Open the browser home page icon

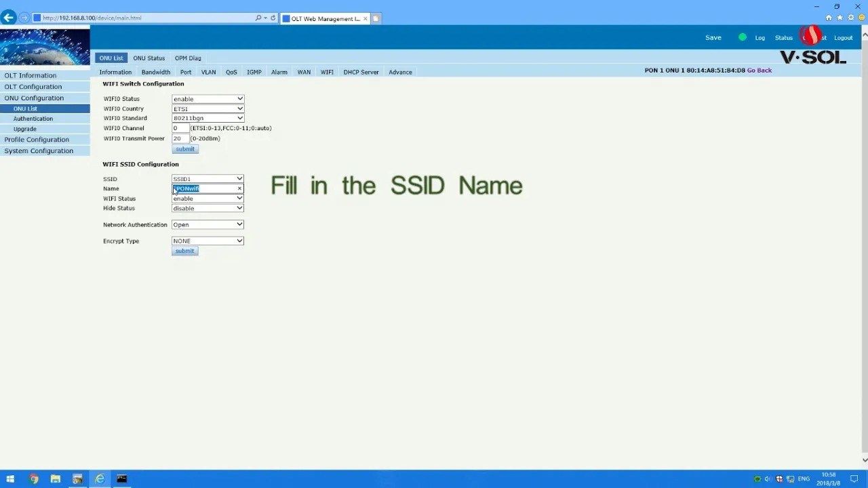829,18
